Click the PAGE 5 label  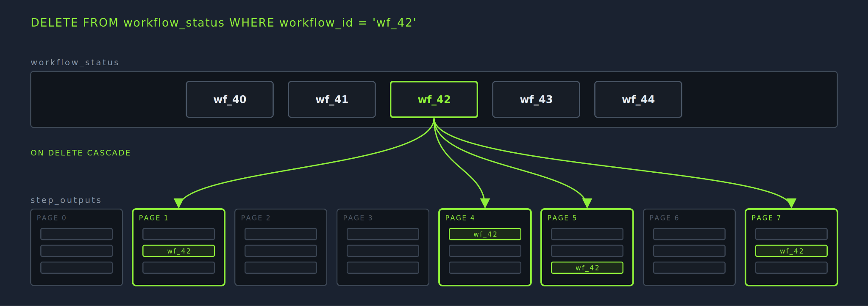click(x=562, y=218)
